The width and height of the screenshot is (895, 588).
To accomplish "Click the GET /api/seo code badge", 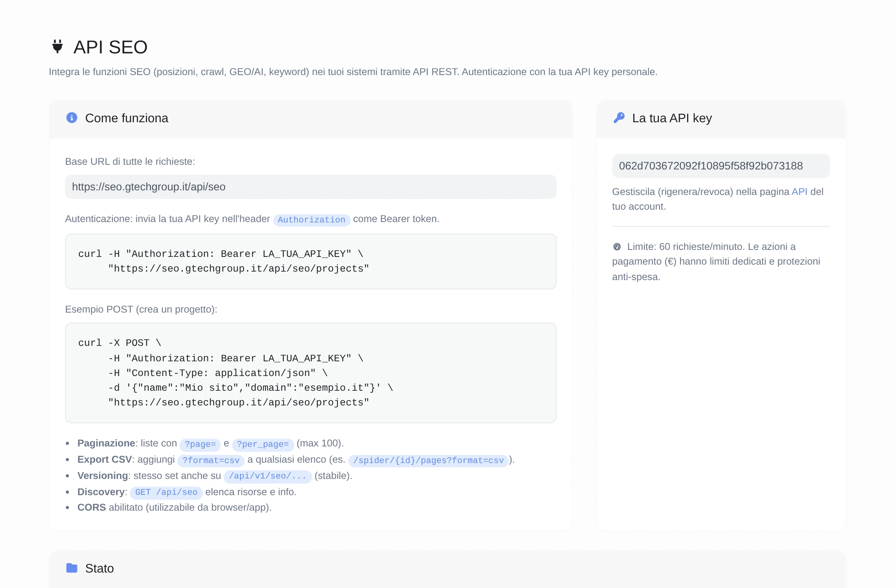I will tap(166, 492).
